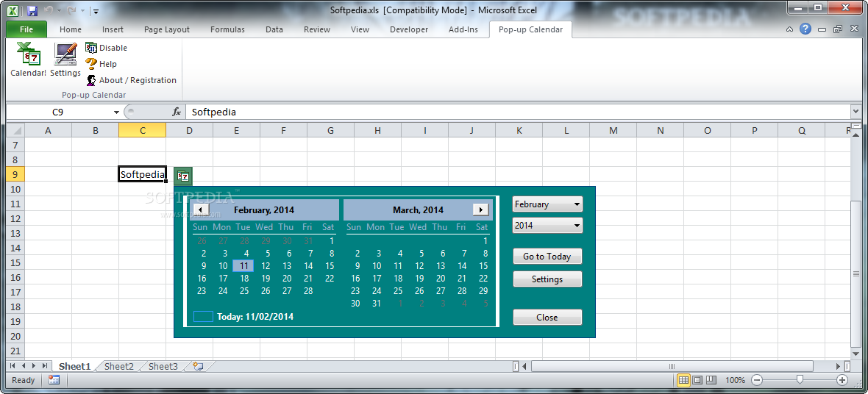The image size is (868, 394).
Task: Zoom in with the plus button
Action: point(842,380)
